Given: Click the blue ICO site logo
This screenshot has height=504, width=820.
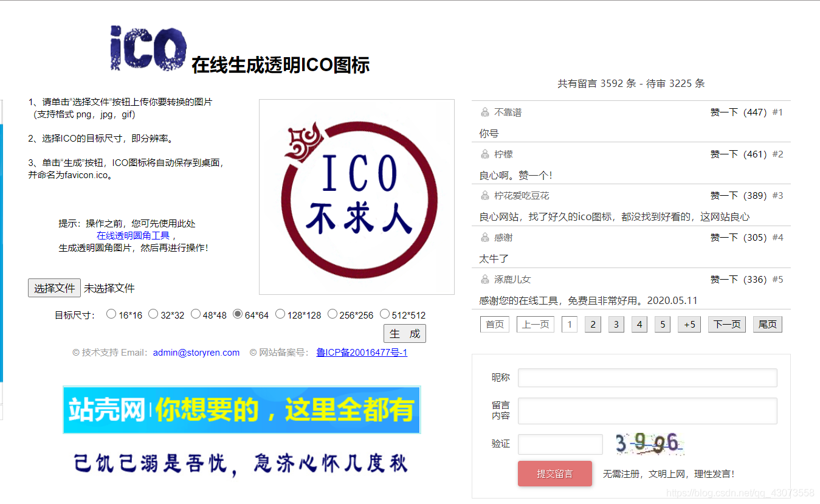Looking at the screenshot, I should 148,48.
